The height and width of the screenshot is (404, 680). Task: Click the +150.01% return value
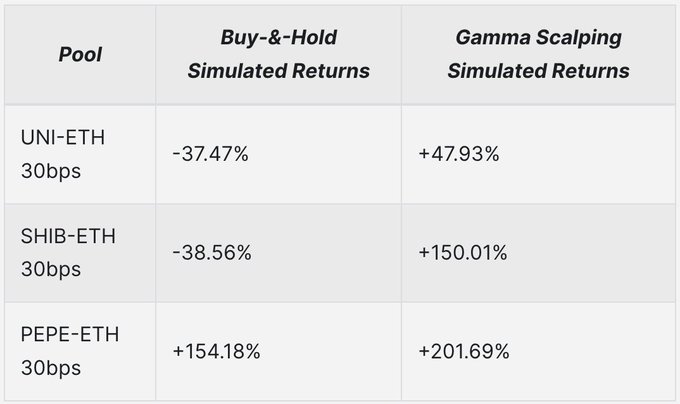click(465, 253)
